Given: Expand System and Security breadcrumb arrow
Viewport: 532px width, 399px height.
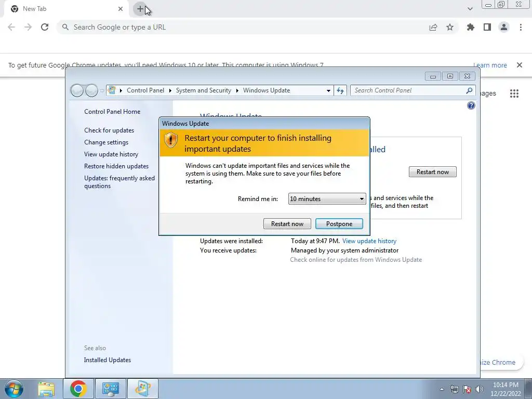Looking at the screenshot, I should (x=237, y=90).
